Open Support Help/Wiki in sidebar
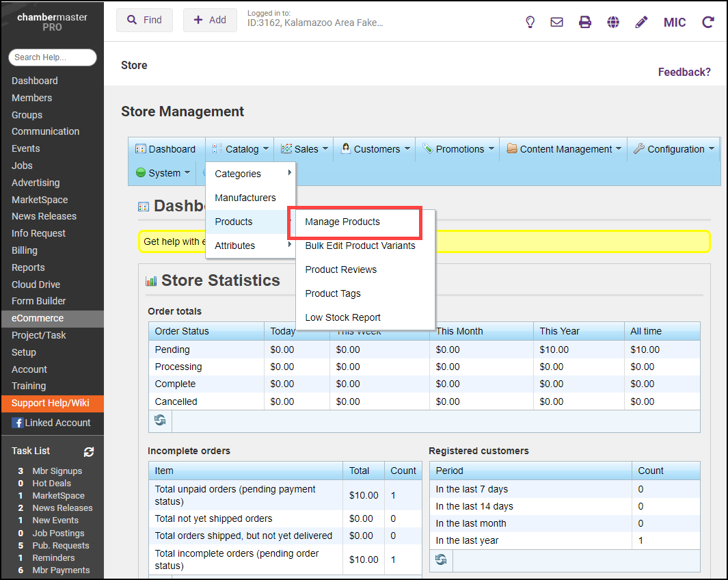 coord(51,403)
